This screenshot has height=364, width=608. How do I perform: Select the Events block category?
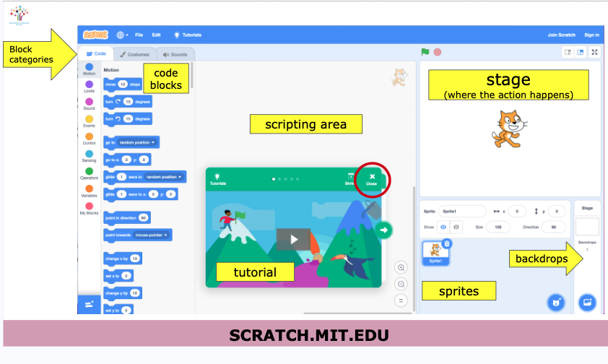coord(90,121)
